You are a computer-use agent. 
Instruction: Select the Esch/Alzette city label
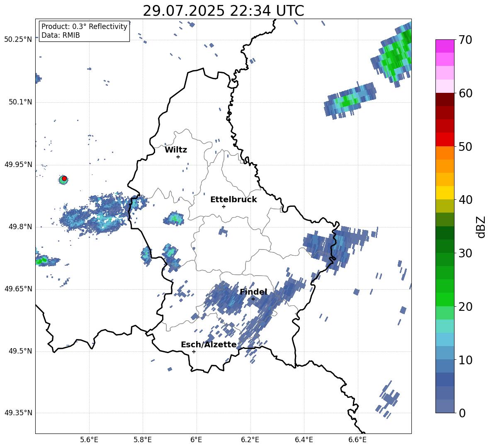point(209,344)
